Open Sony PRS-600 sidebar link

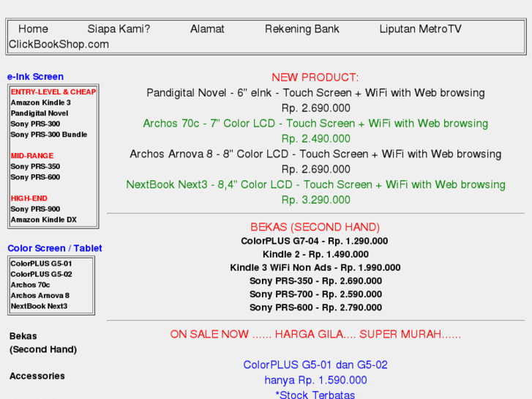(x=35, y=177)
